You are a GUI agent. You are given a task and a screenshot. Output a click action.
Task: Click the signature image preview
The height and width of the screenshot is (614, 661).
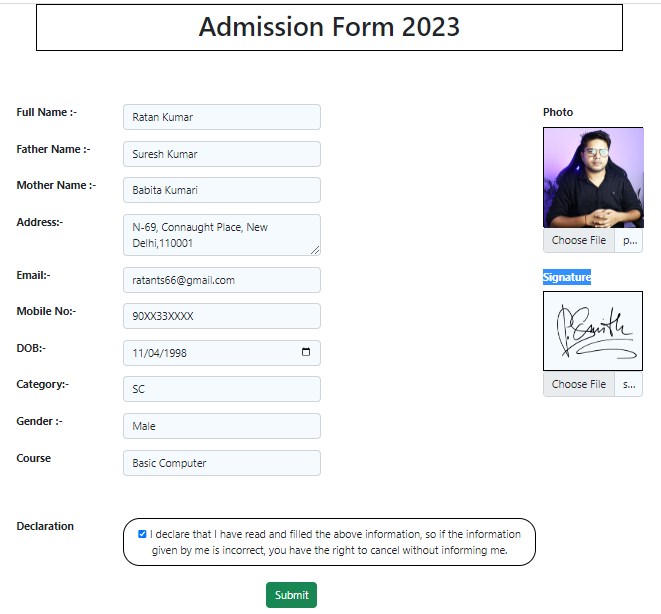[593, 331]
